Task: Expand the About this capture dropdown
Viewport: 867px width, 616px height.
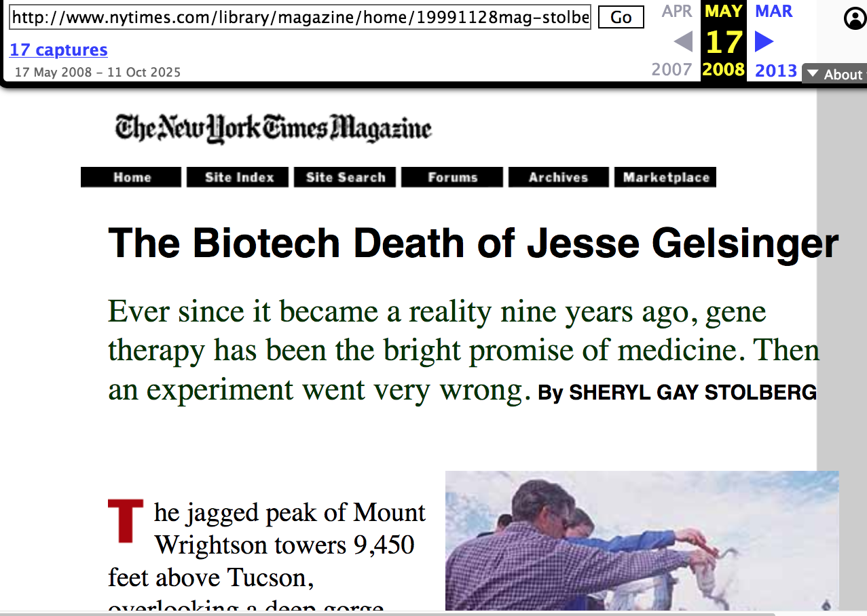Action: point(835,74)
